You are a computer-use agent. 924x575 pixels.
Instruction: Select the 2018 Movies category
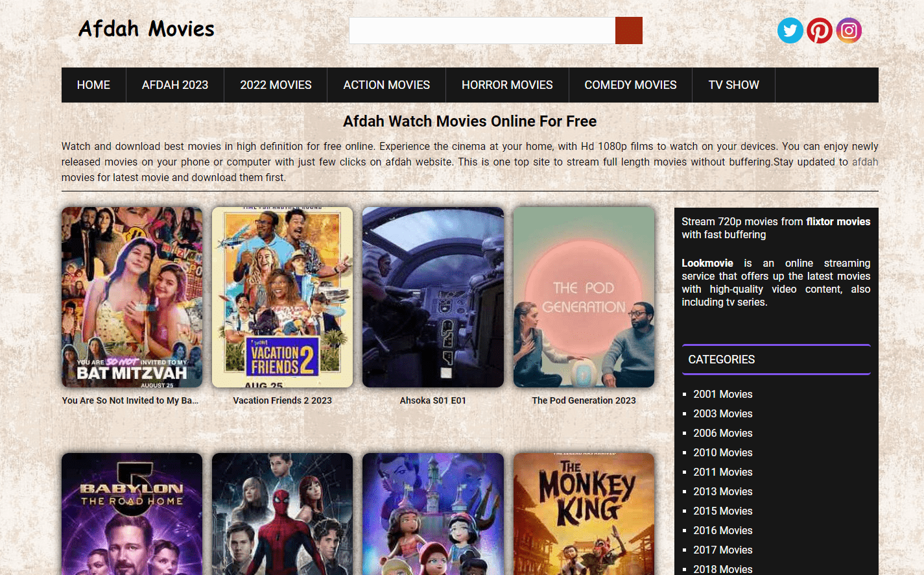click(723, 569)
